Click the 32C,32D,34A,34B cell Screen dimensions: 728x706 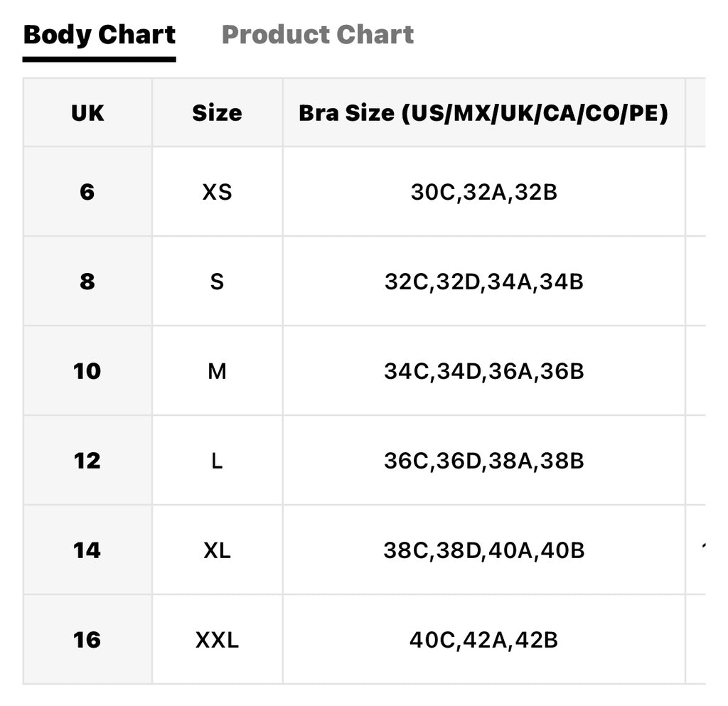483,282
